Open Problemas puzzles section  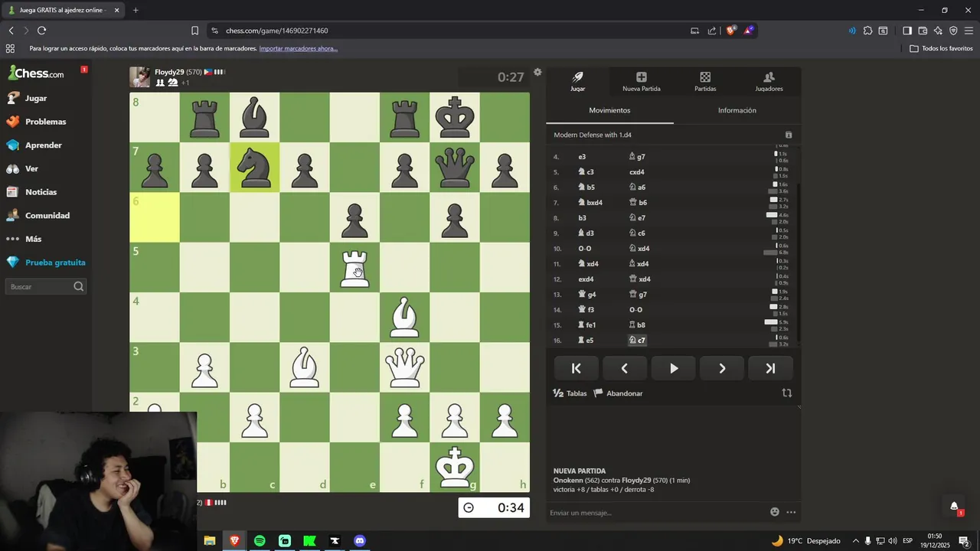click(36, 122)
